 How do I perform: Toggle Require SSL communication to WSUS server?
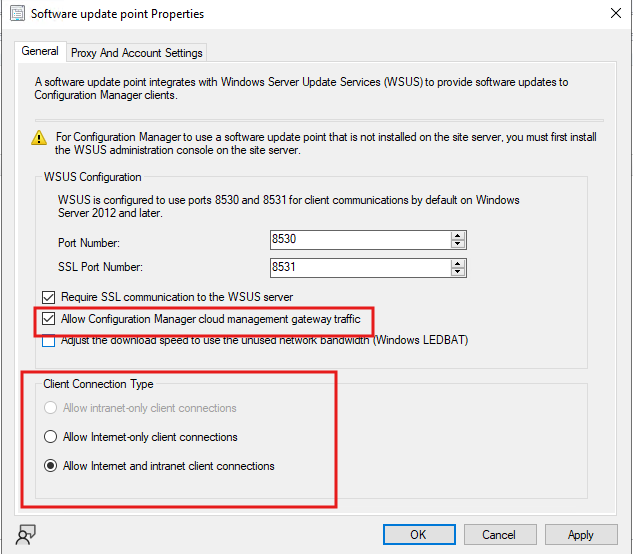point(49,297)
